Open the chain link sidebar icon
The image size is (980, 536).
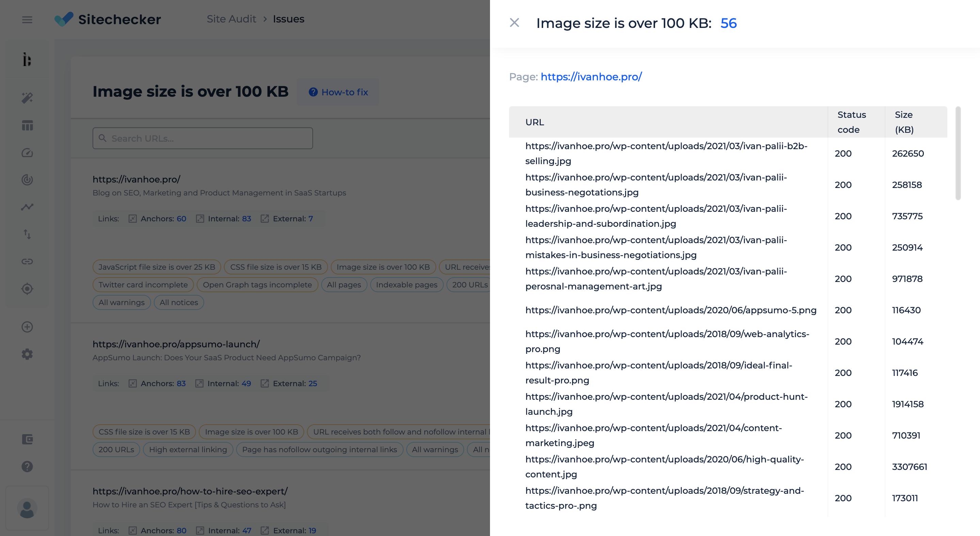coord(27,261)
